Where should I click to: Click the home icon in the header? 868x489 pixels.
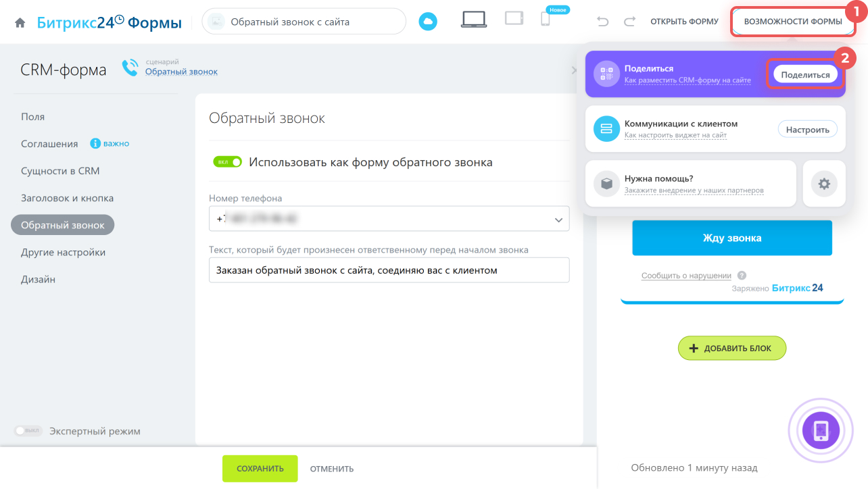click(x=20, y=23)
